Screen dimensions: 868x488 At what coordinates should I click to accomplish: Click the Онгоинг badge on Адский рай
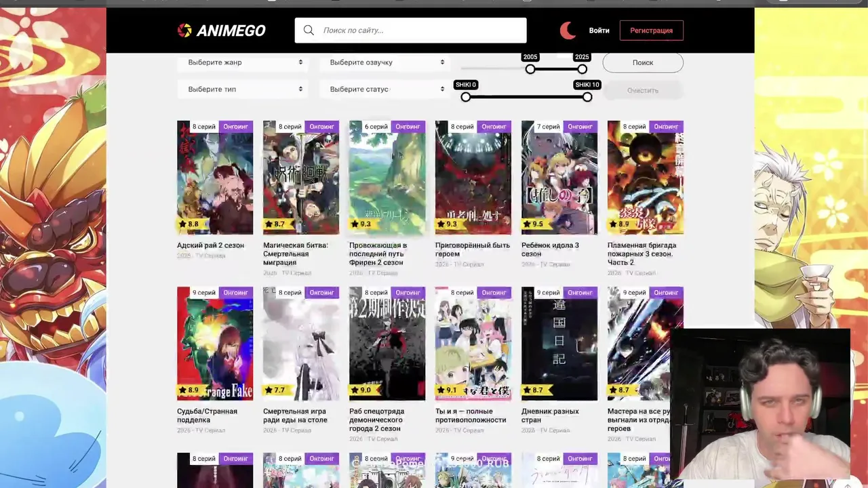pos(236,127)
